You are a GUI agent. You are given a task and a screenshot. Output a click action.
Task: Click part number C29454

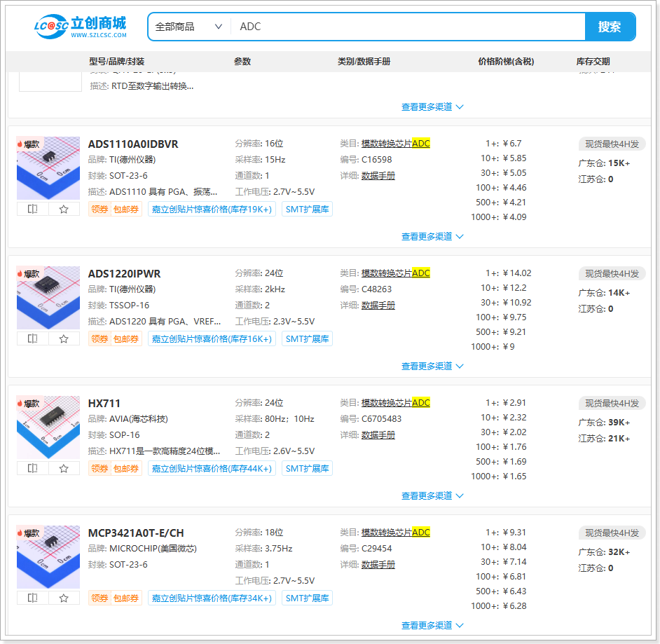point(376,549)
